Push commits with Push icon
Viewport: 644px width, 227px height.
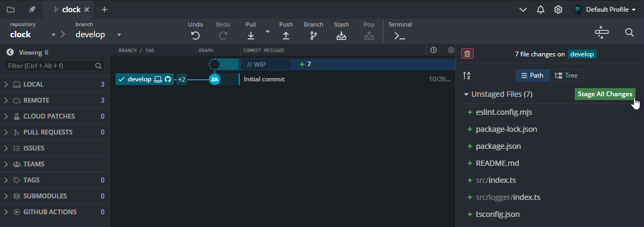point(286,36)
